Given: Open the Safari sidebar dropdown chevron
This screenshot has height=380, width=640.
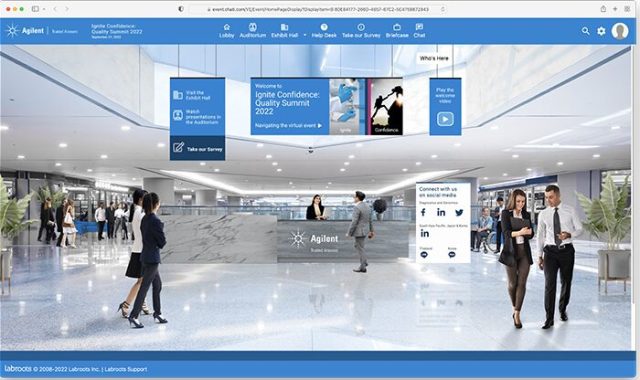Looking at the screenshot, I should [x=44, y=9].
